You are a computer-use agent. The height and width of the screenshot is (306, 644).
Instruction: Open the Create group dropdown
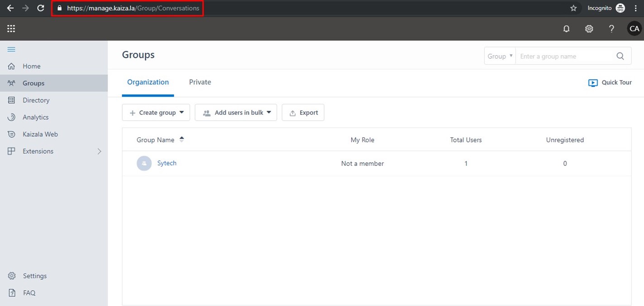156,113
